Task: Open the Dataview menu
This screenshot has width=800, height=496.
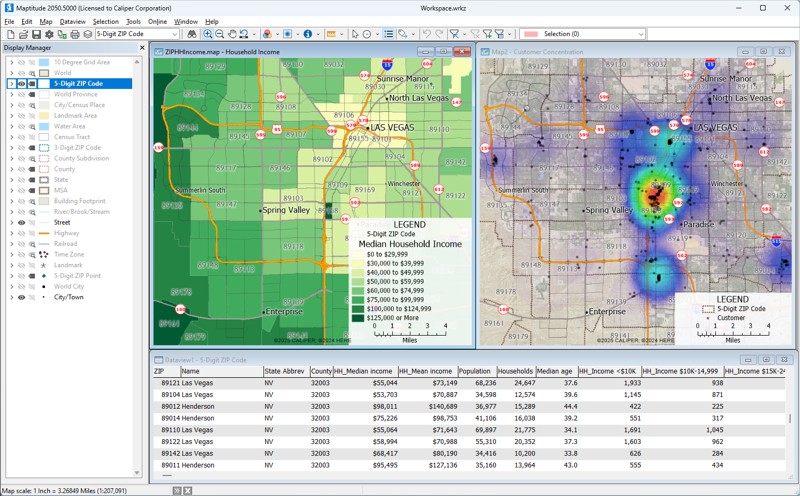Action: (72, 21)
